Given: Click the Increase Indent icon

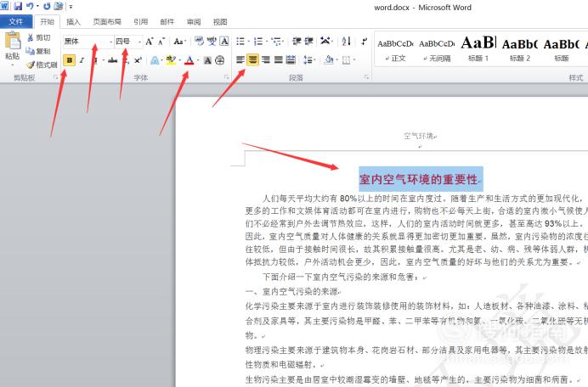Looking at the screenshot, I should pyautogui.click(x=309, y=42).
